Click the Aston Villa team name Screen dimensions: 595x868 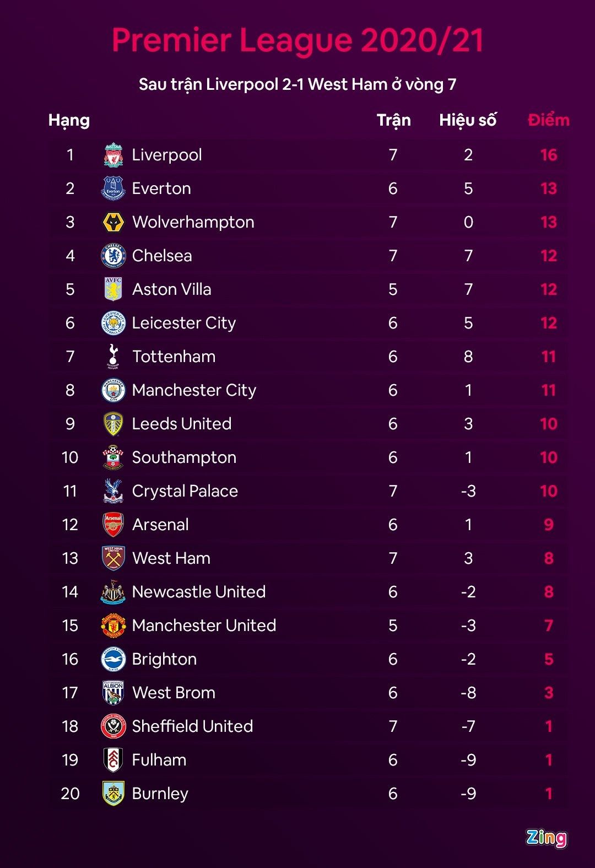coord(171,289)
